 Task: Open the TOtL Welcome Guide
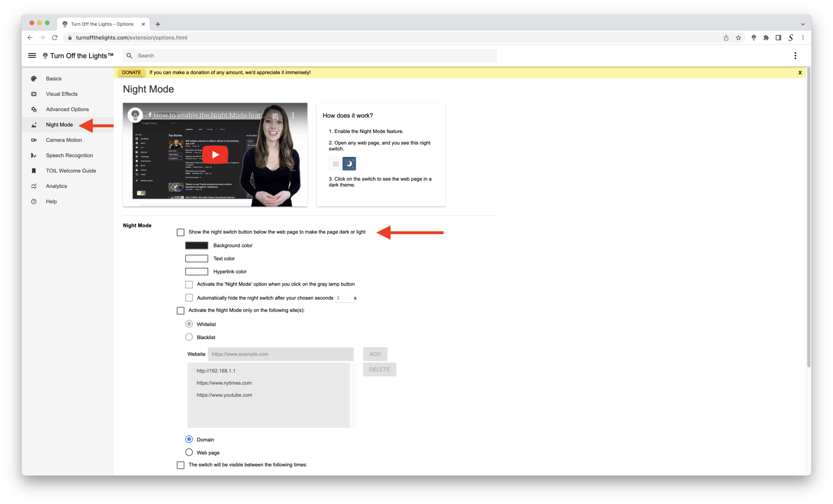click(71, 170)
